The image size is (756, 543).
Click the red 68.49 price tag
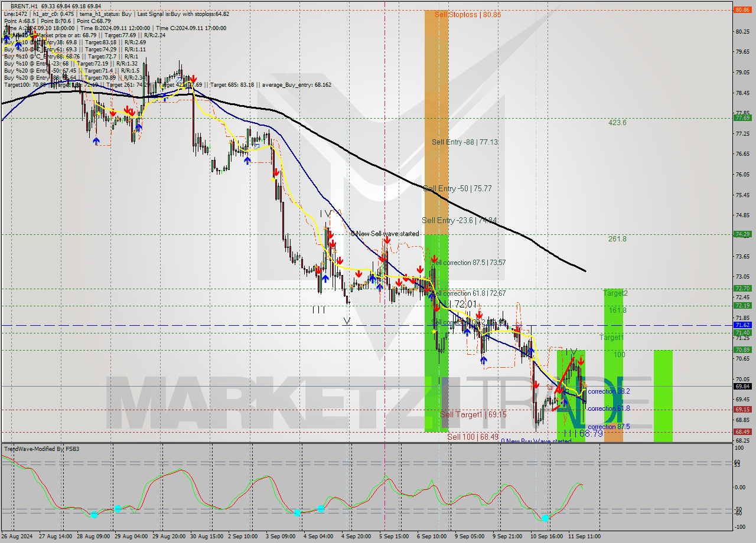[x=742, y=431]
